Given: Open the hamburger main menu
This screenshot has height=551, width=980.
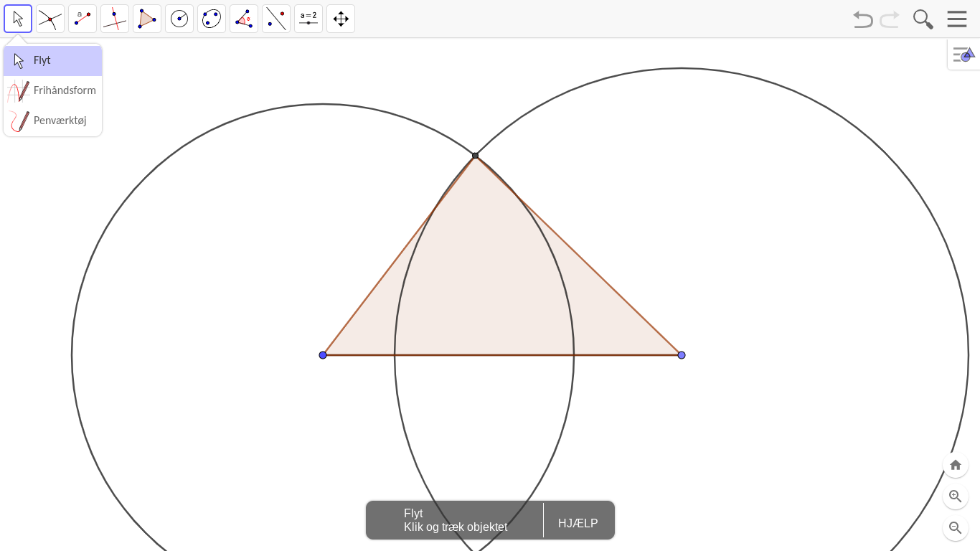Looking at the screenshot, I should 957,19.
